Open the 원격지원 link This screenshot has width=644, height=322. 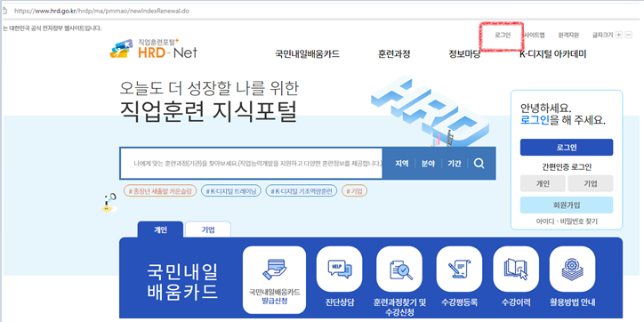(x=568, y=36)
